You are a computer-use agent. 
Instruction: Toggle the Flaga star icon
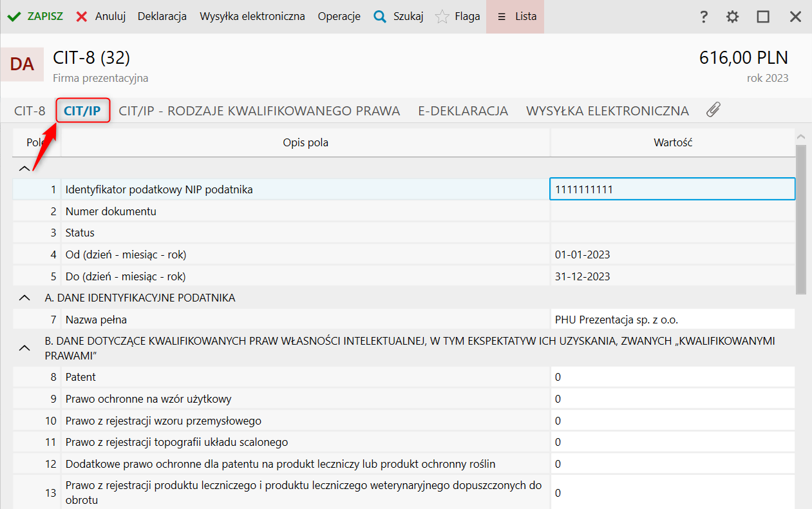pos(442,17)
